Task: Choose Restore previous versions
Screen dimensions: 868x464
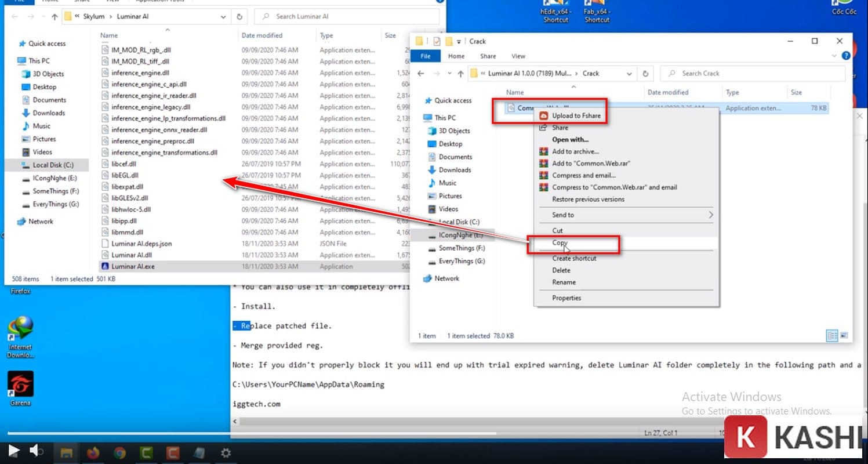Action: [625, 200]
